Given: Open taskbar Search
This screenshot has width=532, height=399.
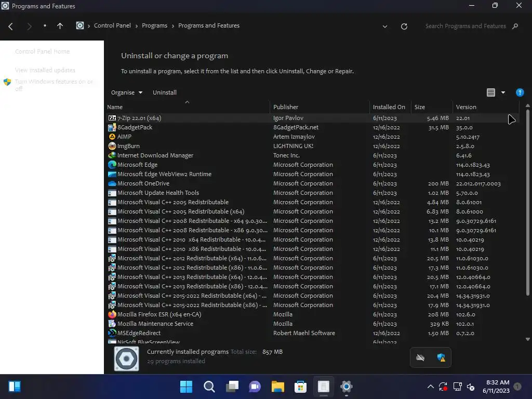Looking at the screenshot, I should [x=209, y=387].
